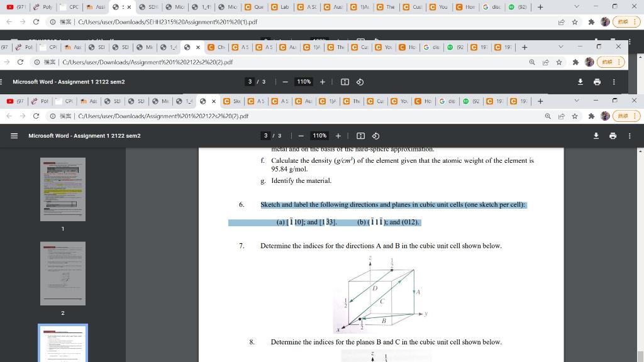Screen dimensions: 644x362
Task: Select page 2 thumbnail in the sidebar
Action: point(62,273)
